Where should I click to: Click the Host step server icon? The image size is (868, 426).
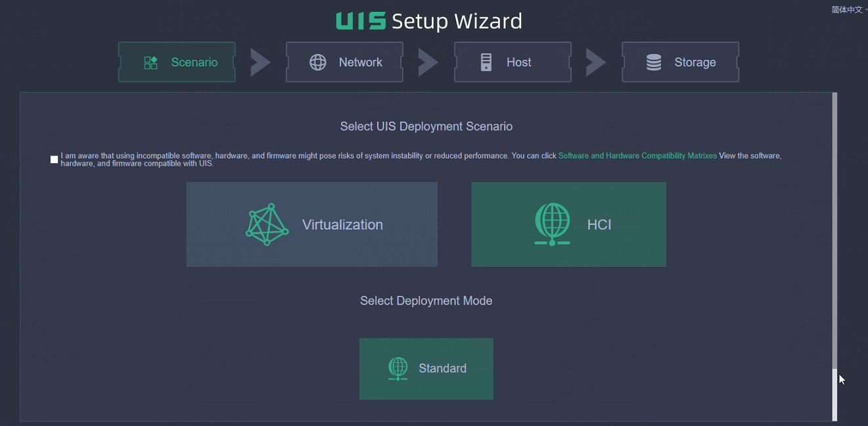(486, 62)
